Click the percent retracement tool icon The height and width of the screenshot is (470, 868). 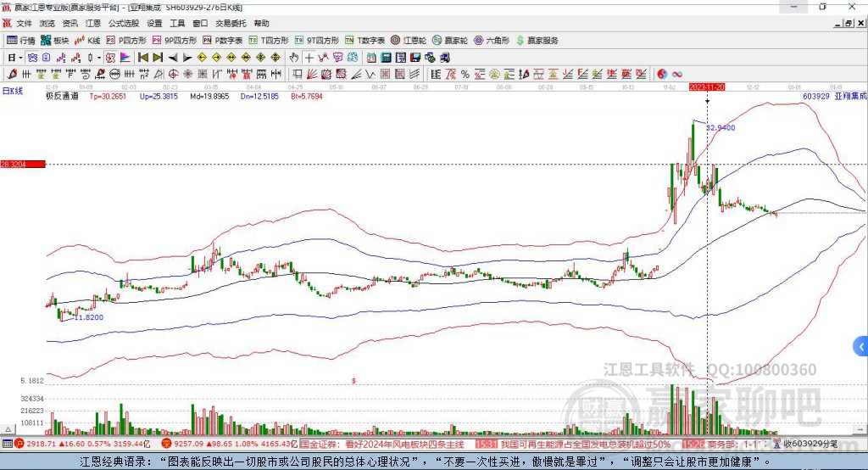(465, 75)
